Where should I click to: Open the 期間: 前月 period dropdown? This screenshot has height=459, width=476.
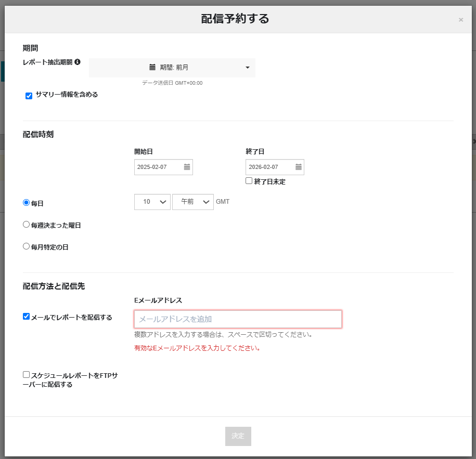pos(172,68)
